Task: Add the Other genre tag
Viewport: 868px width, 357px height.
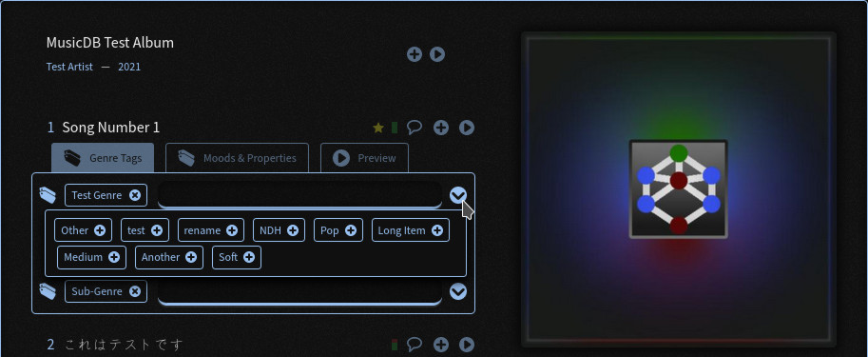Action: tap(100, 230)
